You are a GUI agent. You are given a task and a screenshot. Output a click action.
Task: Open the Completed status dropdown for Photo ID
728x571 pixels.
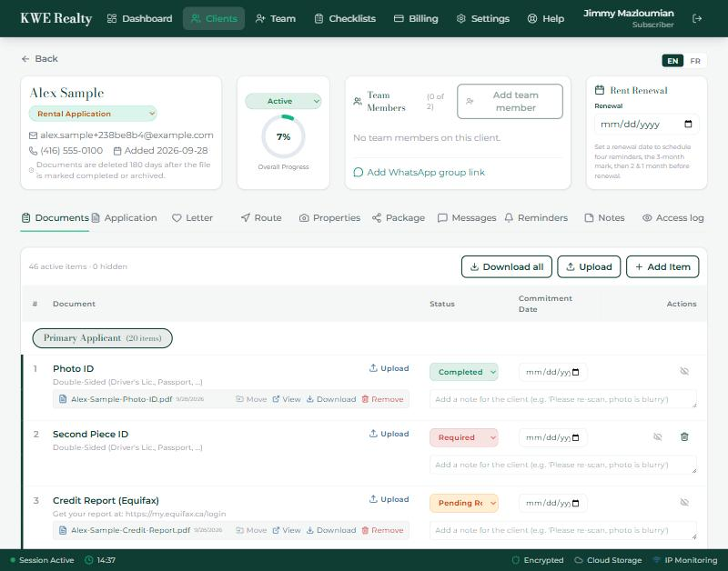pyautogui.click(x=464, y=372)
